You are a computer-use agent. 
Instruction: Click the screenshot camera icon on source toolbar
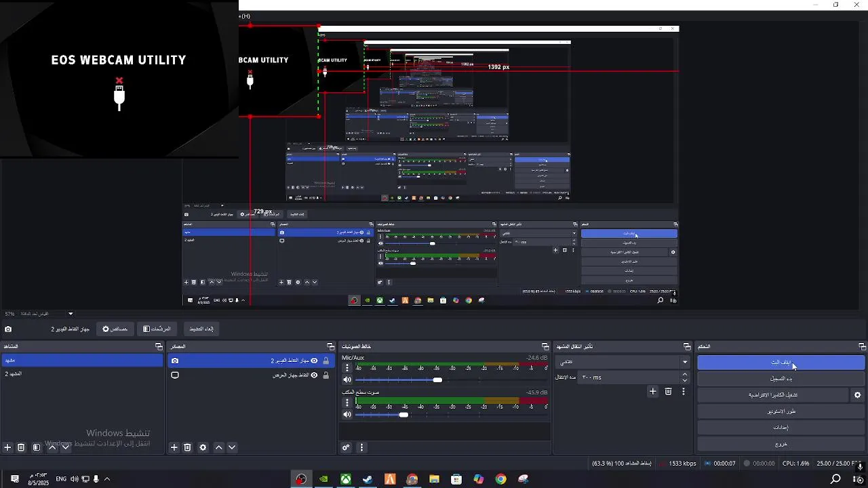pyautogui.click(x=8, y=329)
